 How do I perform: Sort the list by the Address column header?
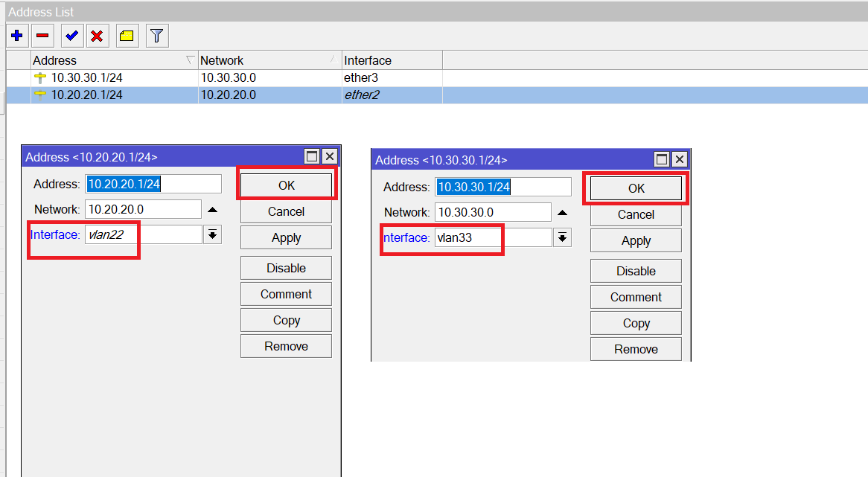[114, 60]
